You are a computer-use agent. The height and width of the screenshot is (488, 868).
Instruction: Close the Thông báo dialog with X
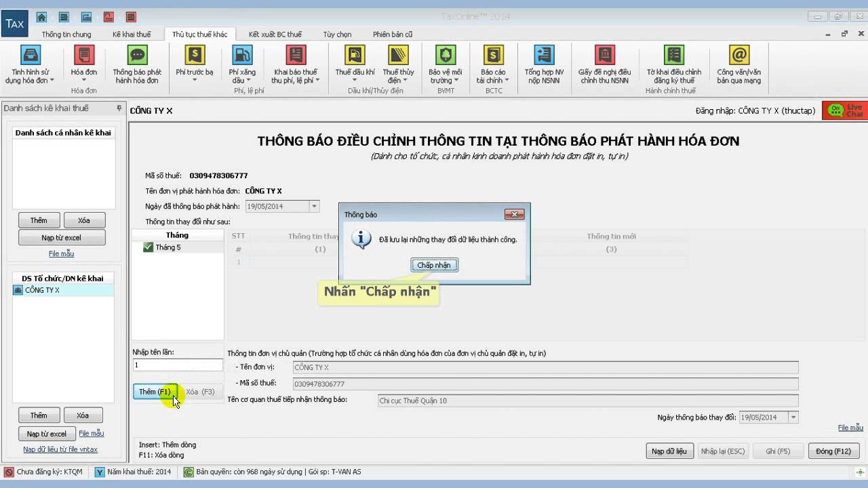click(514, 214)
